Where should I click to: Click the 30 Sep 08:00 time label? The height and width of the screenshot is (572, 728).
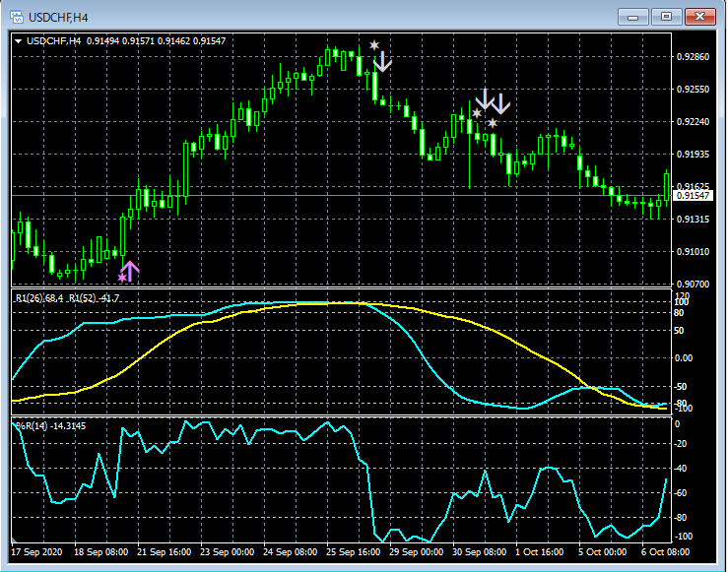pyautogui.click(x=479, y=552)
